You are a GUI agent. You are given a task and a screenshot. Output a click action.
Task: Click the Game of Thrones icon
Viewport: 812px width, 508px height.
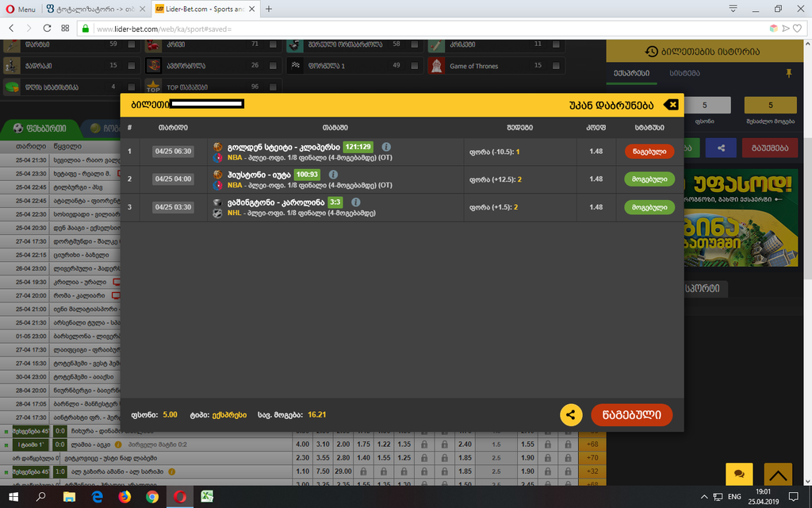pos(437,66)
